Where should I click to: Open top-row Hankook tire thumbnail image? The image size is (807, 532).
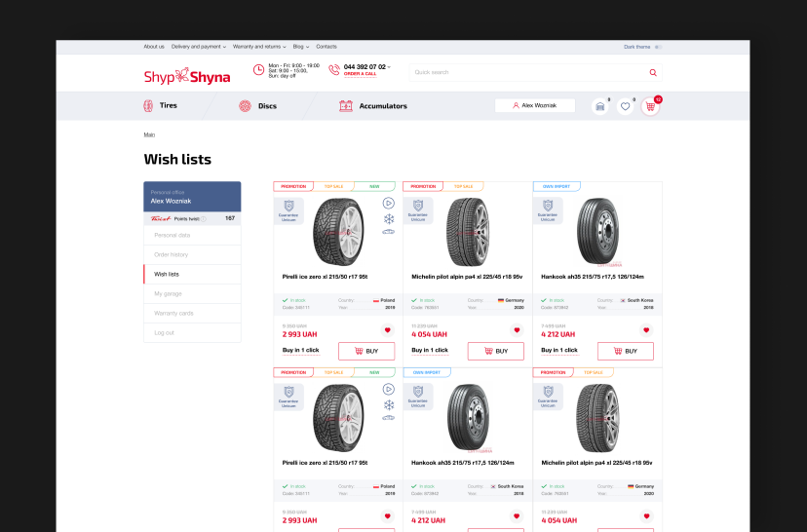click(x=596, y=232)
